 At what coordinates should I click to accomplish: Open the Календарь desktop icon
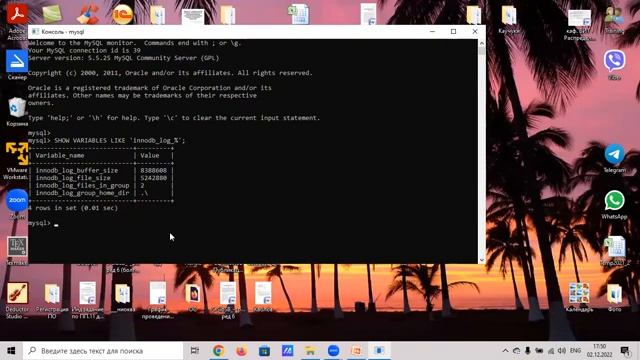(x=579, y=294)
